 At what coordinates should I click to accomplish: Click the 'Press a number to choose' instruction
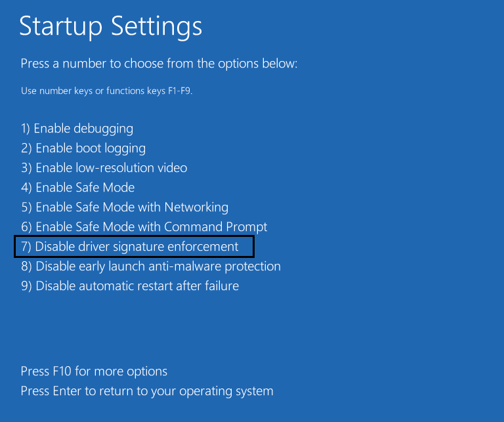coord(159,64)
